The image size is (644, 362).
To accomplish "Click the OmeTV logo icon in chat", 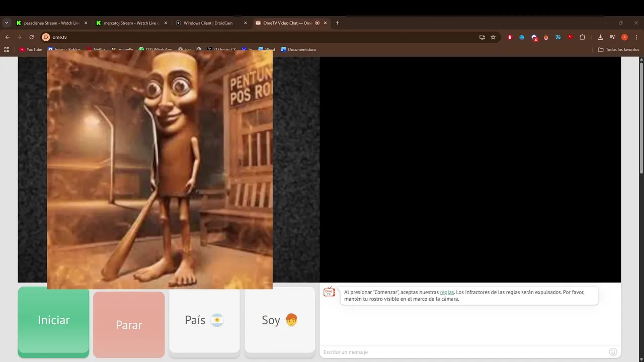I will 329,292.
